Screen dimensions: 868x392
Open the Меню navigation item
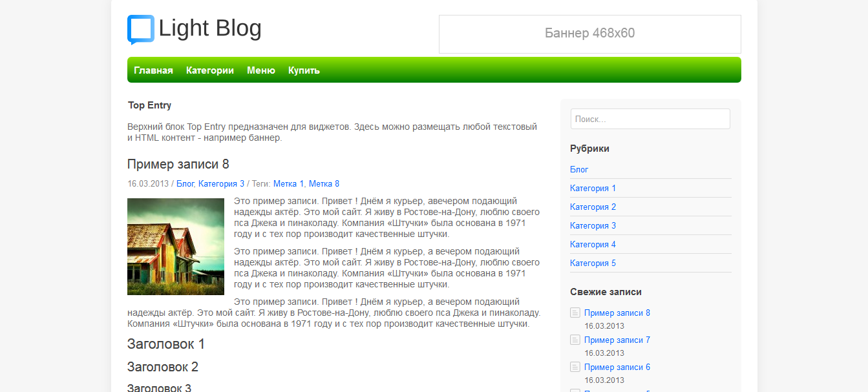(261, 70)
